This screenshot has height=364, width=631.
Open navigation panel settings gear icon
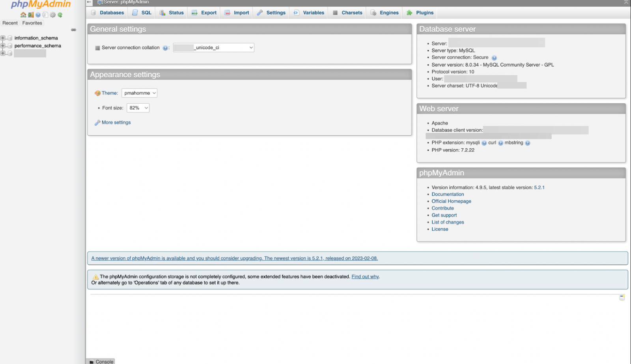coord(52,15)
